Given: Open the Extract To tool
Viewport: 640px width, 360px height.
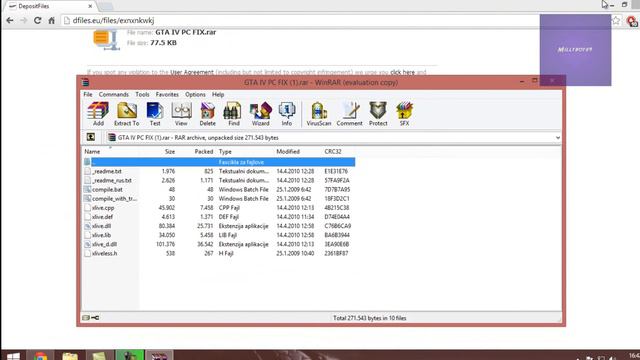Looking at the screenshot, I should pos(127,114).
